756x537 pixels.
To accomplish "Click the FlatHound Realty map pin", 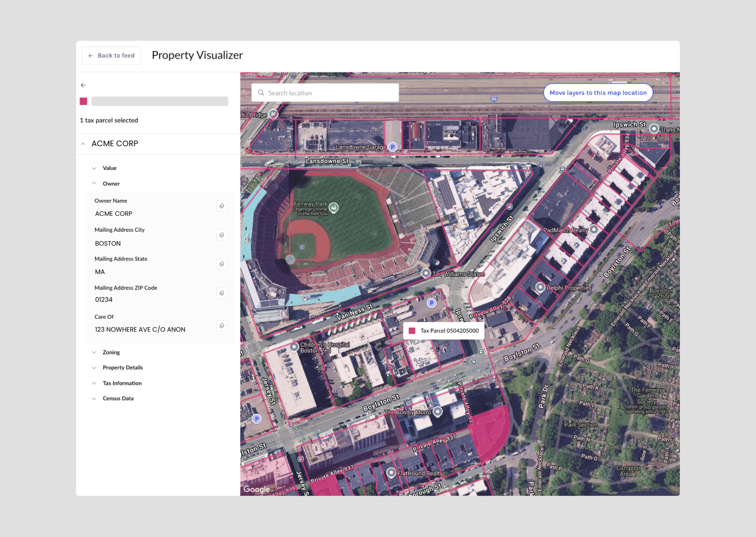I will pyautogui.click(x=391, y=472).
